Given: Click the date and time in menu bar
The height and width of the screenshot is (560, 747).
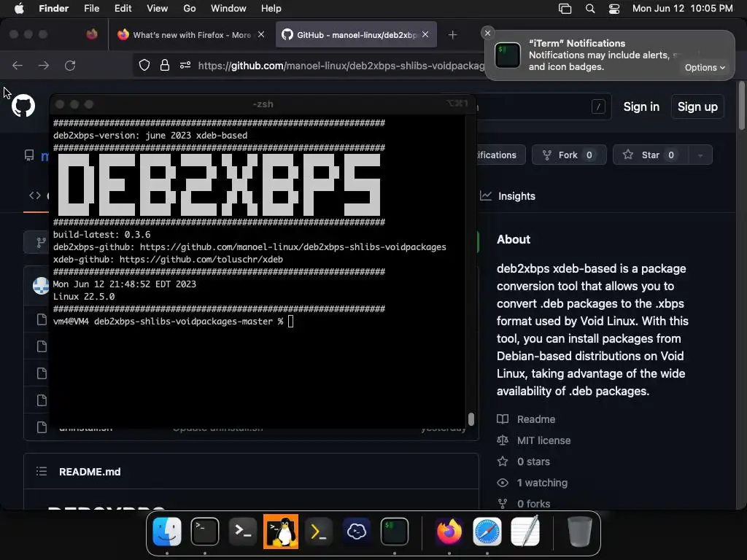Looking at the screenshot, I should point(682,9).
